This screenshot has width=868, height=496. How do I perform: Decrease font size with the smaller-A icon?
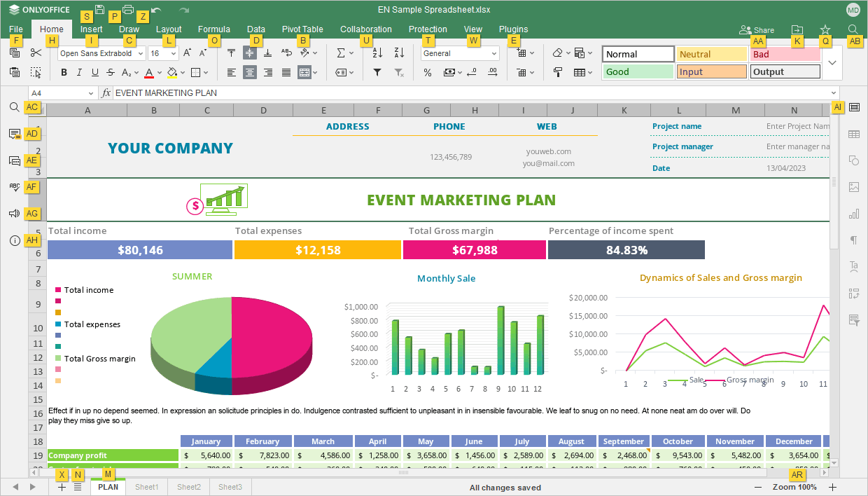pos(203,53)
